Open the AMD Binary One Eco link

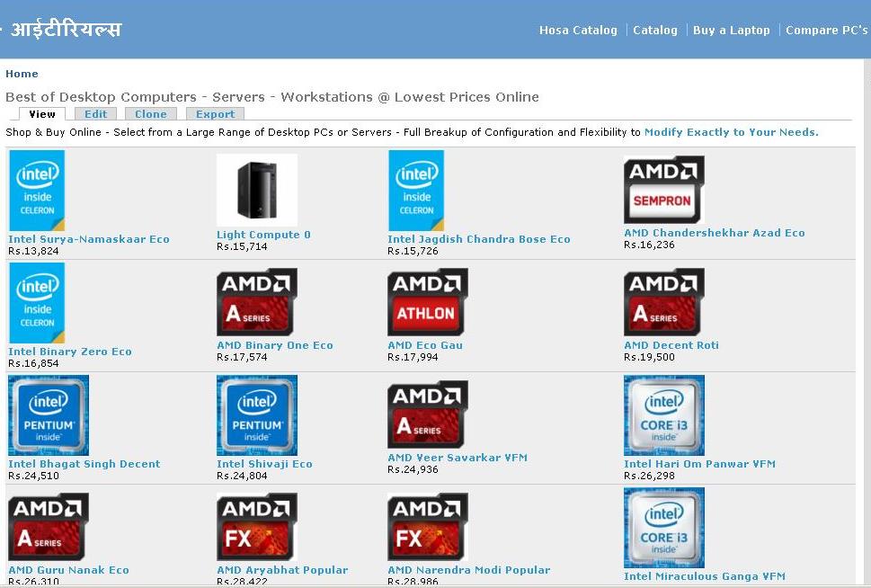(275, 345)
